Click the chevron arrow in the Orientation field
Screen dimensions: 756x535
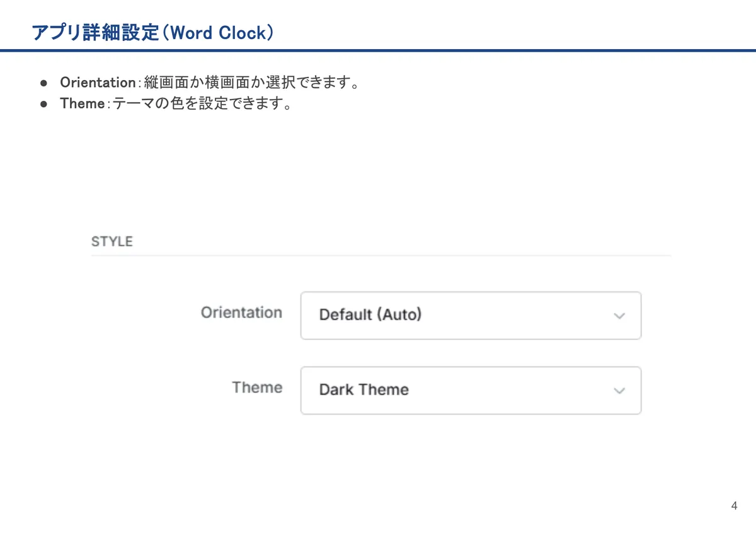[x=619, y=316]
